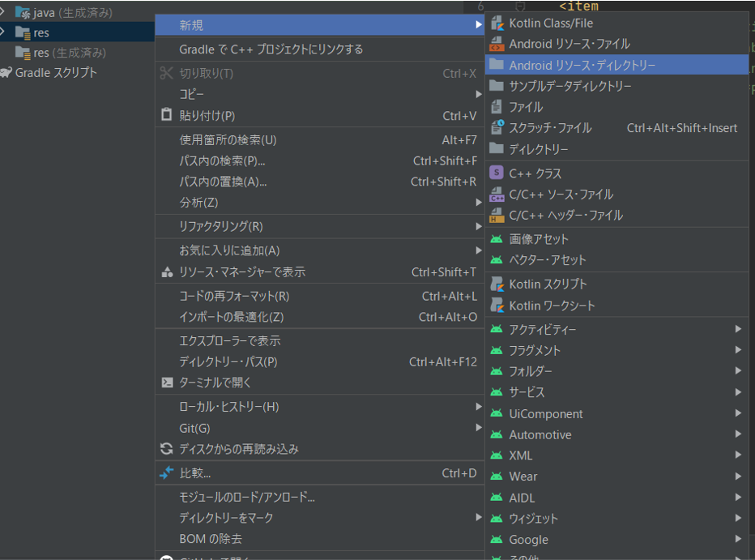Image resolution: width=755 pixels, height=560 pixels.
Task: Open the 分析(Z) submenu
Action: [x=320, y=203]
